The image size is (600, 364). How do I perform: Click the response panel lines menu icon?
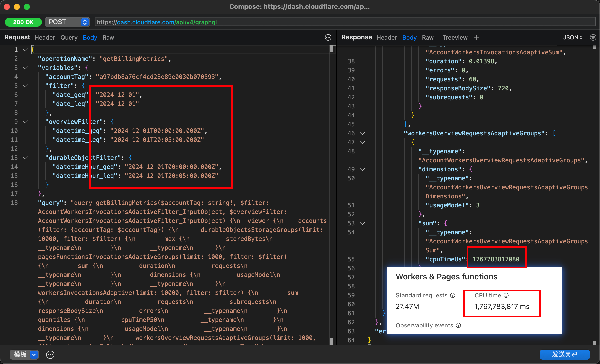593,37
